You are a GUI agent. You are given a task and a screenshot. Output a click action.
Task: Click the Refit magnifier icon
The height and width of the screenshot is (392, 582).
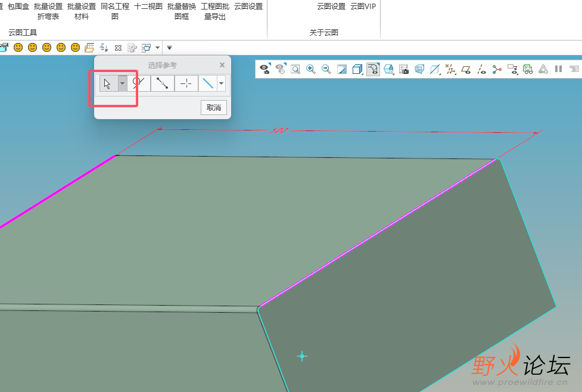(x=295, y=69)
